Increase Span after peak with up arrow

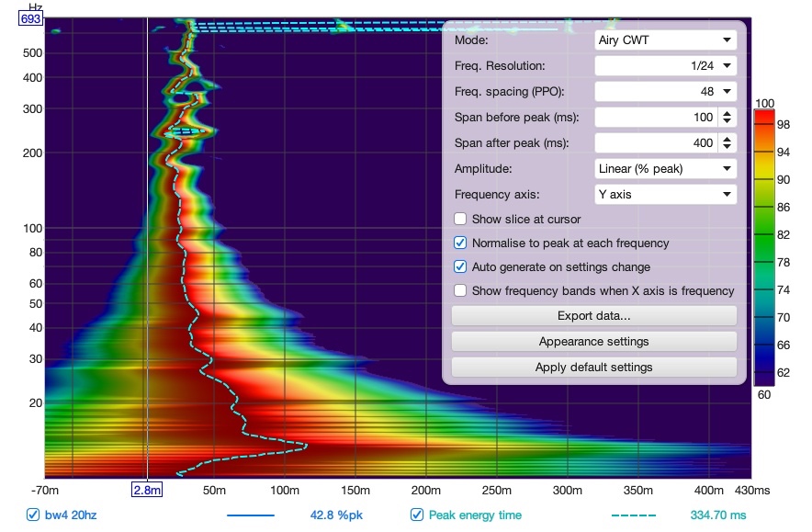tap(727, 140)
